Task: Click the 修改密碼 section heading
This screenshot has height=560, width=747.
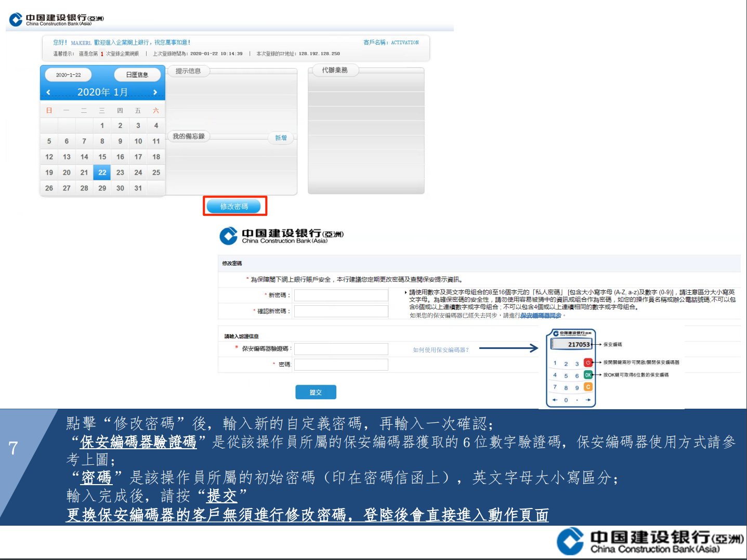Action: (232, 264)
